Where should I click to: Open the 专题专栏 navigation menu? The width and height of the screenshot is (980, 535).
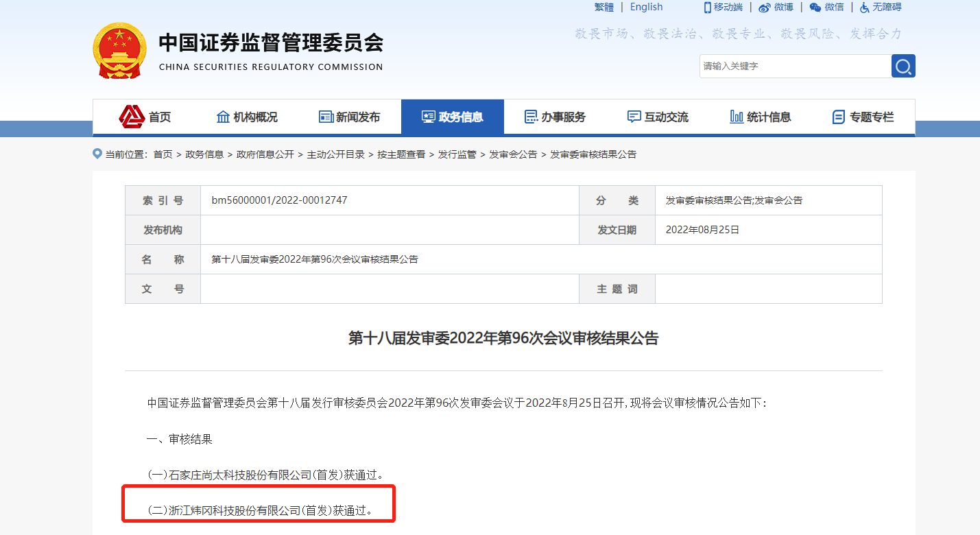pyautogui.click(x=872, y=117)
